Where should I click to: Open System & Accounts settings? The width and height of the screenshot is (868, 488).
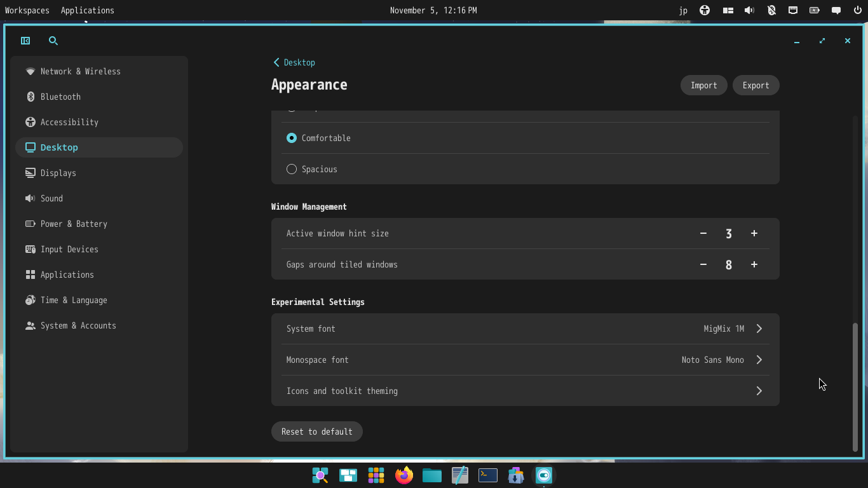tap(99, 325)
